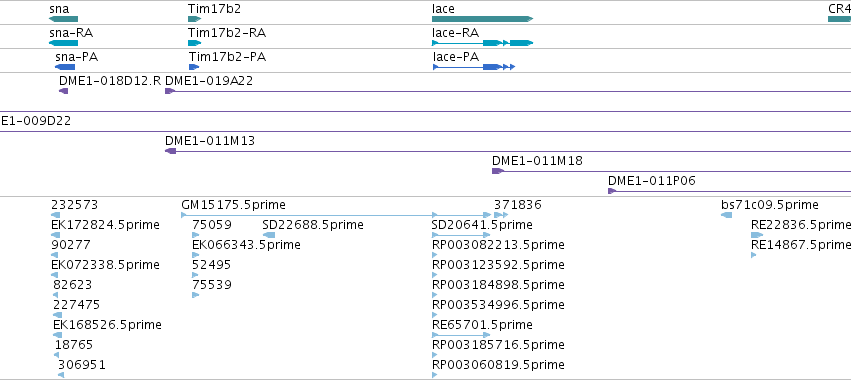
Task: Select the DME1-011M13 clone start marker
Action: [170, 151]
